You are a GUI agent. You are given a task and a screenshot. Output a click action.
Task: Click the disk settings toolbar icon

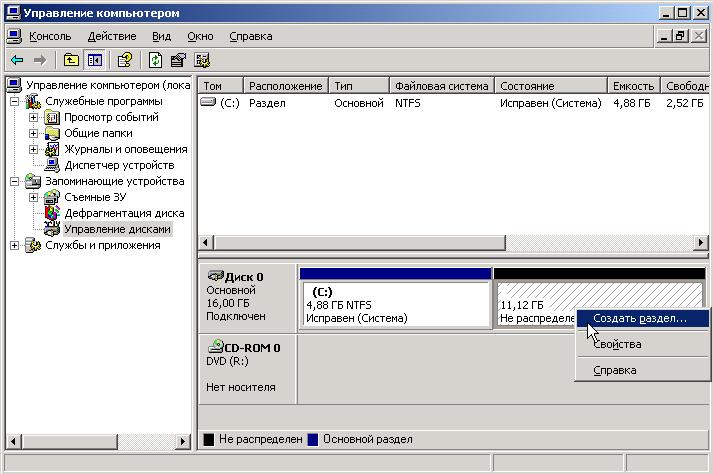pos(202,60)
